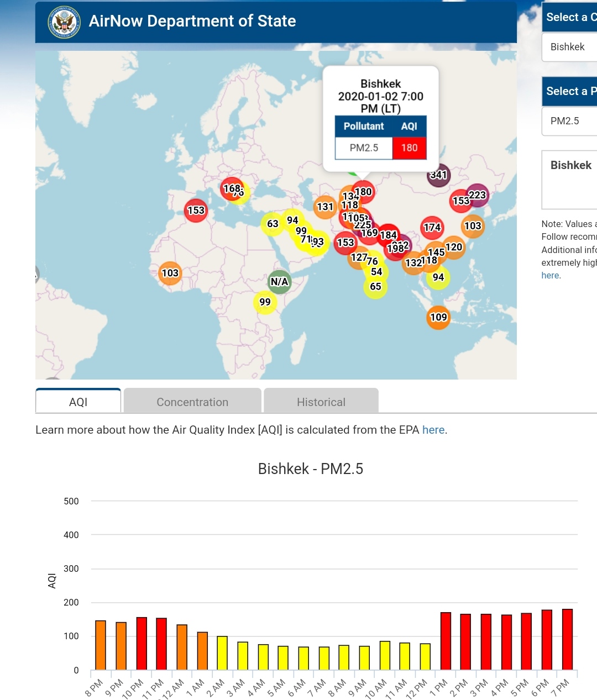Open the Historical tab
The height and width of the screenshot is (700, 597).
(321, 402)
